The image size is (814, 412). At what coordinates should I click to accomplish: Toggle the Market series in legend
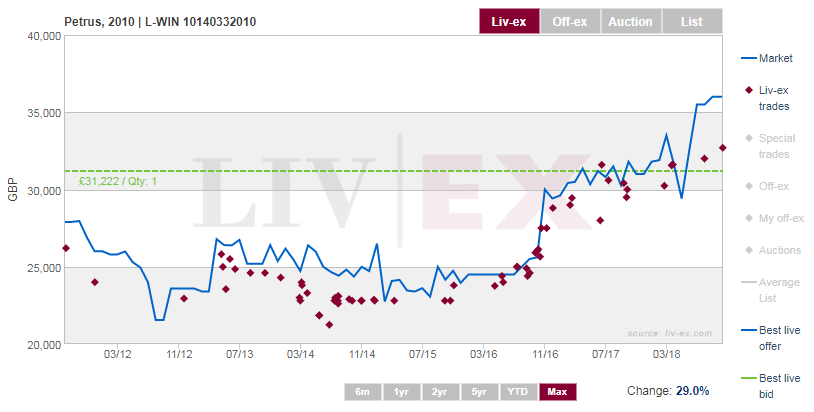click(x=767, y=58)
